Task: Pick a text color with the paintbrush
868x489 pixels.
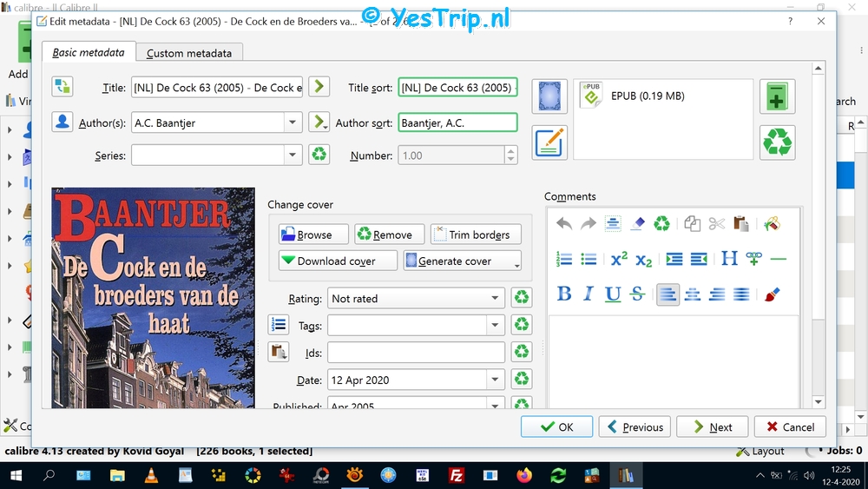Action: pos(773,294)
